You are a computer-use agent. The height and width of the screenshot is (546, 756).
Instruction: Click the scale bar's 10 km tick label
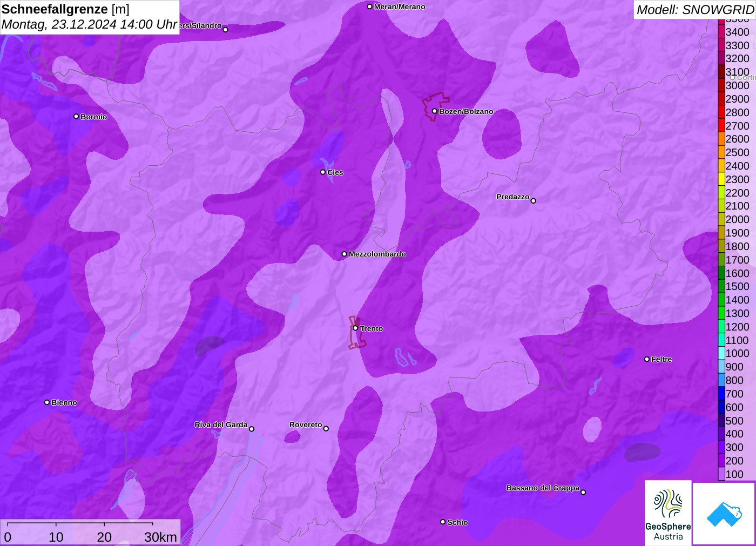click(56, 537)
